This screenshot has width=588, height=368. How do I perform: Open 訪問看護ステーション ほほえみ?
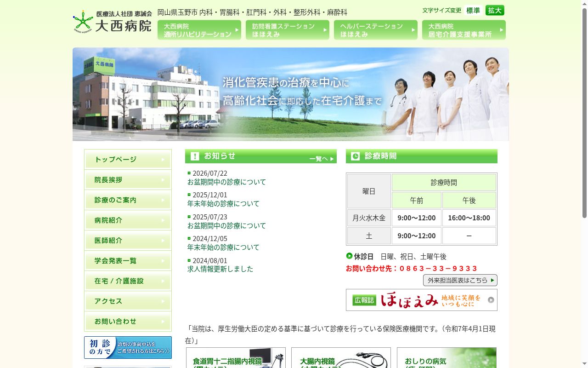pos(288,30)
